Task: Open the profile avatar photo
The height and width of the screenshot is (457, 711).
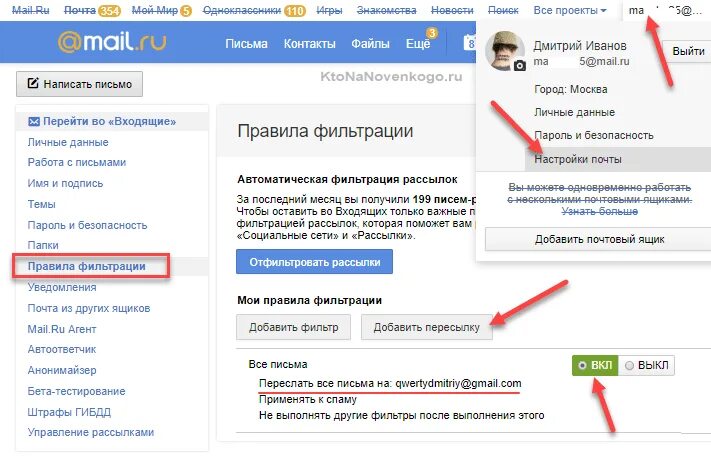Action: pos(505,50)
